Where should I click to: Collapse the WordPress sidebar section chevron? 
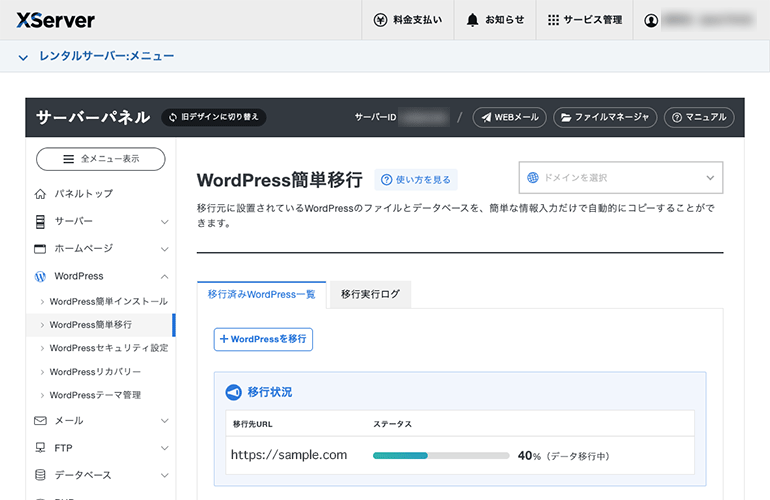pyautogui.click(x=165, y=277)
